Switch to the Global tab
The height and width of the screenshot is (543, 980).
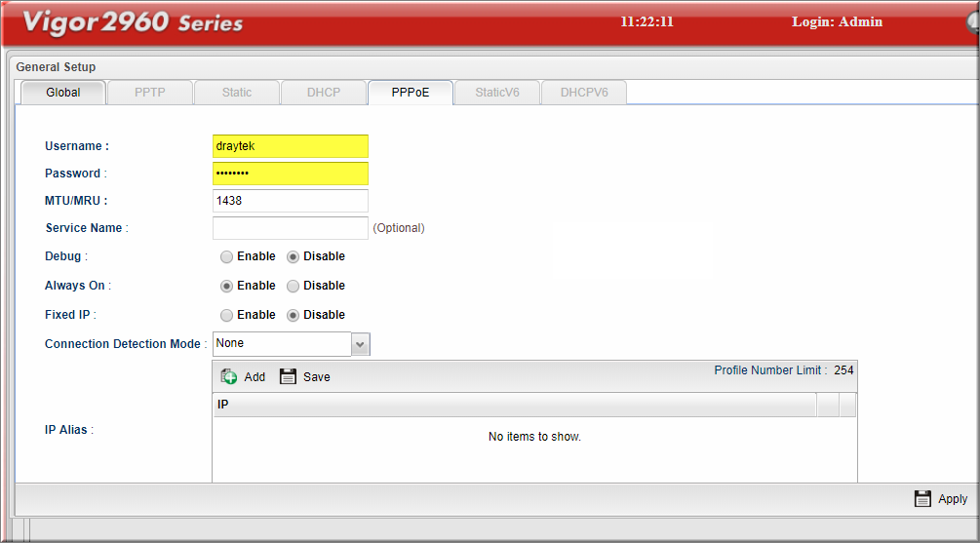coord(63,93)
